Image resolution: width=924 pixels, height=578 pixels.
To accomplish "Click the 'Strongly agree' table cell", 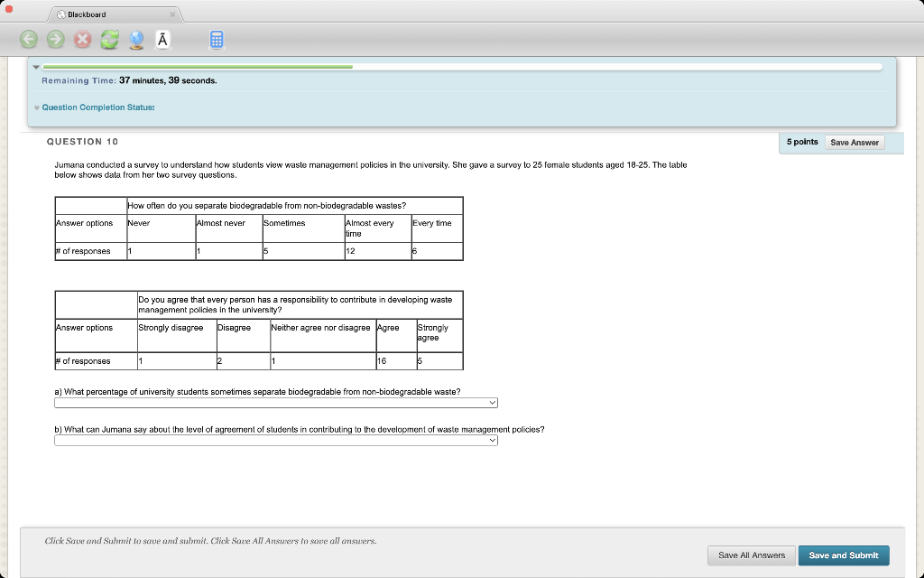I will [x=439, y=336].
